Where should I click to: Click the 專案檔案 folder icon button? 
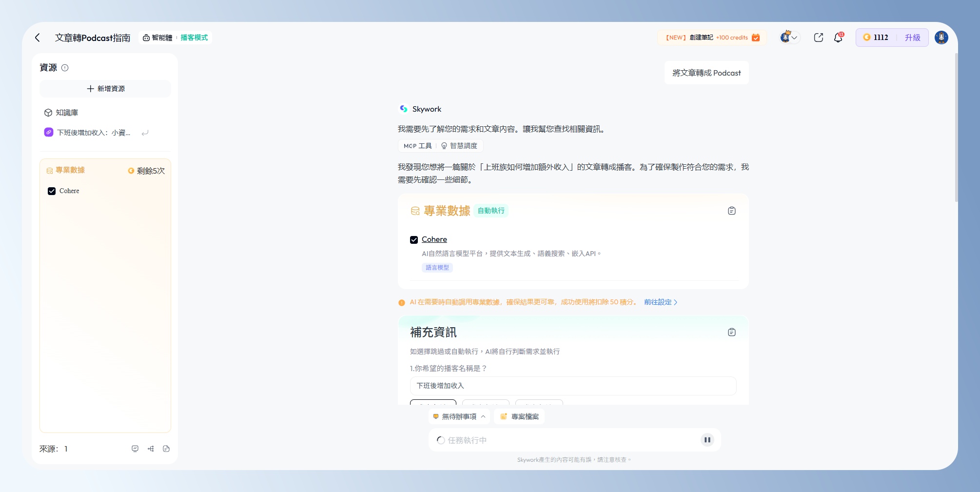[520, 416]
